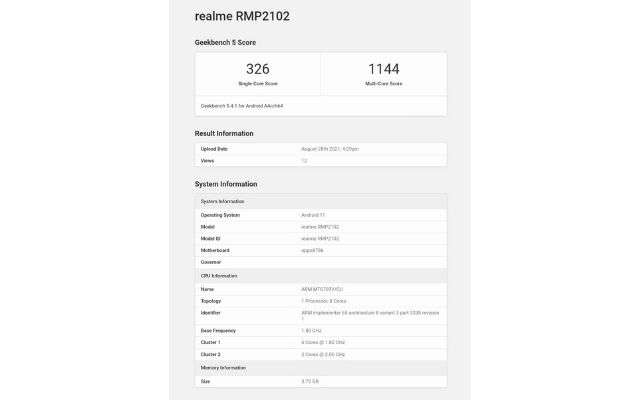
Task: Click the CPU Name label
Action: tap(207, 289)
